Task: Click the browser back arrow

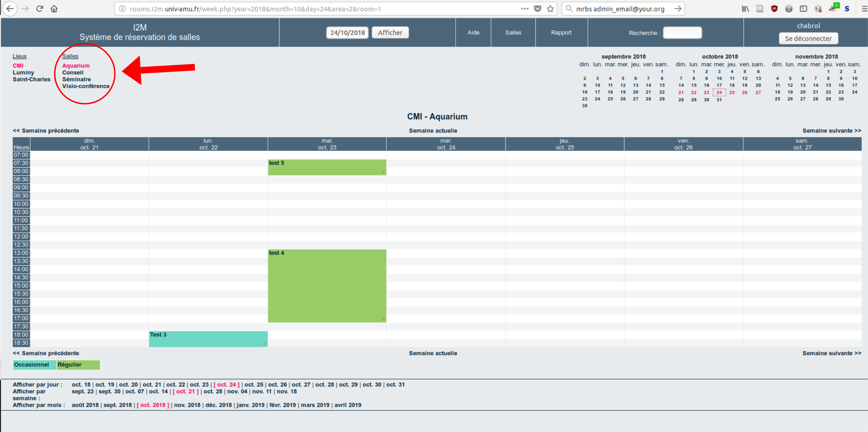Action: (10, 9)
